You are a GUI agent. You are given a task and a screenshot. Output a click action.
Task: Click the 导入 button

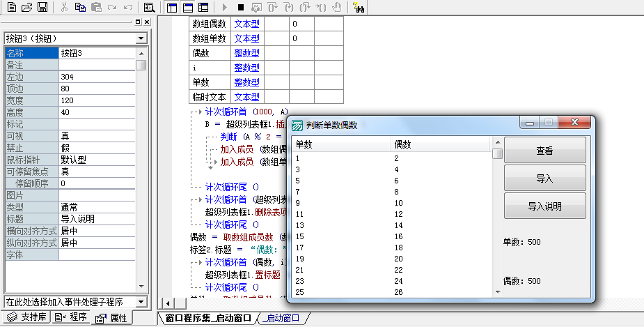point(544,178)
